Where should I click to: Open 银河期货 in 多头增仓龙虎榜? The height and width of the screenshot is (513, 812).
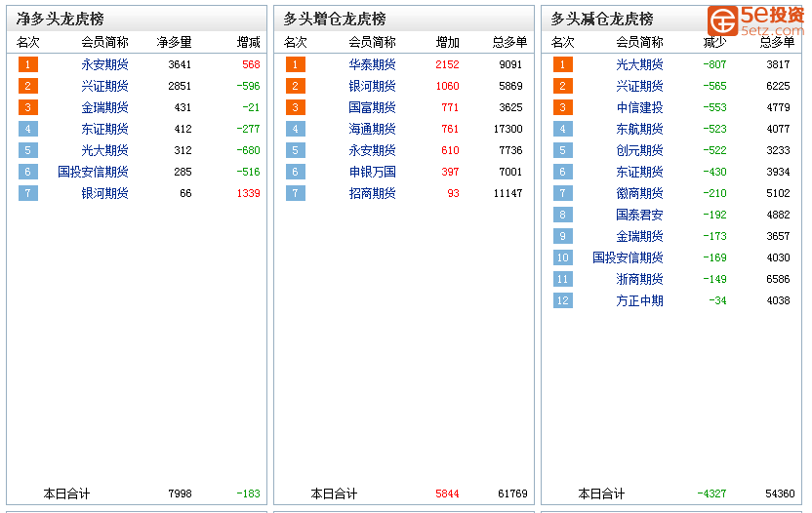373,86
